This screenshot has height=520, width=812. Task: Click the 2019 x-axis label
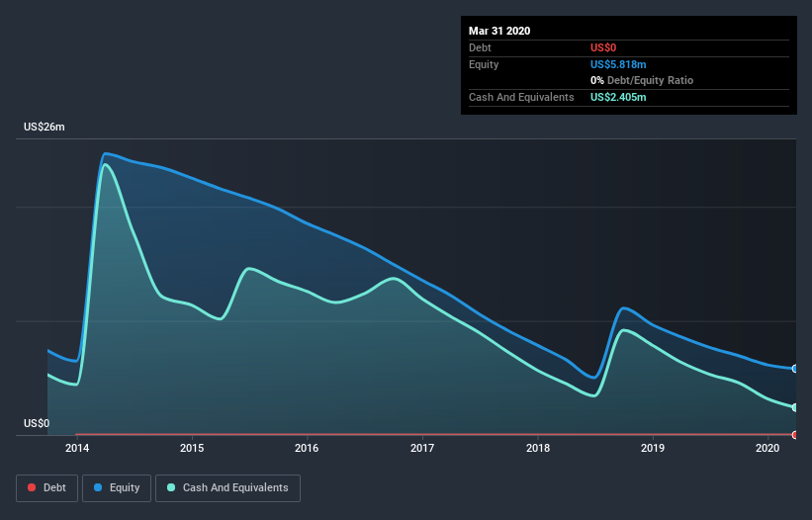[653, 448]
